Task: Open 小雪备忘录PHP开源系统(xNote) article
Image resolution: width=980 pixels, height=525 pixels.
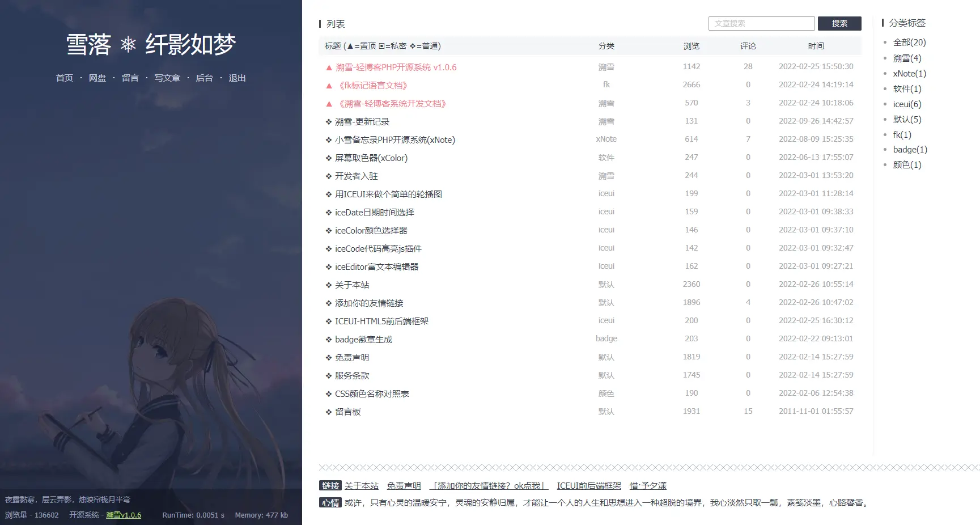Action: (395, 140)
